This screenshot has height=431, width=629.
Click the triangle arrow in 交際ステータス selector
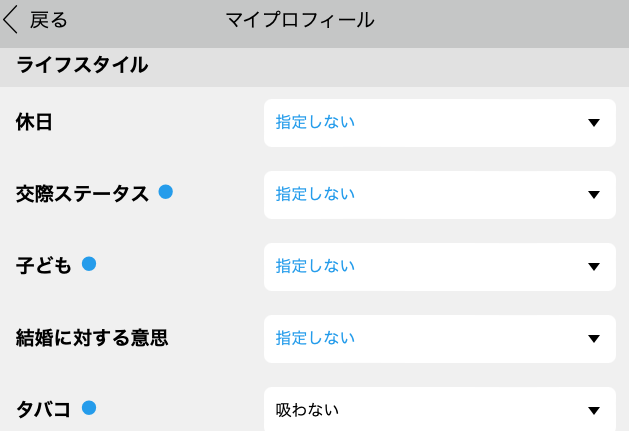tap(594, 195)
